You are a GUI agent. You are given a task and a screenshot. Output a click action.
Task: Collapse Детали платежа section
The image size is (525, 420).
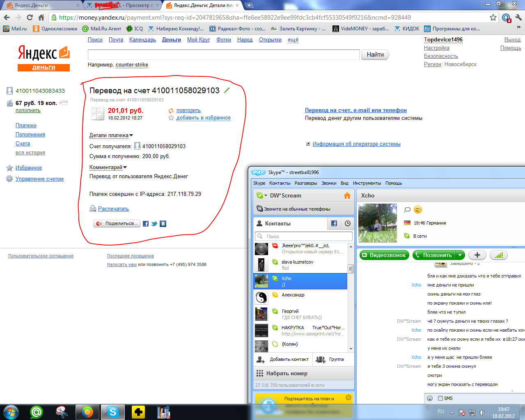click(111, 135)
